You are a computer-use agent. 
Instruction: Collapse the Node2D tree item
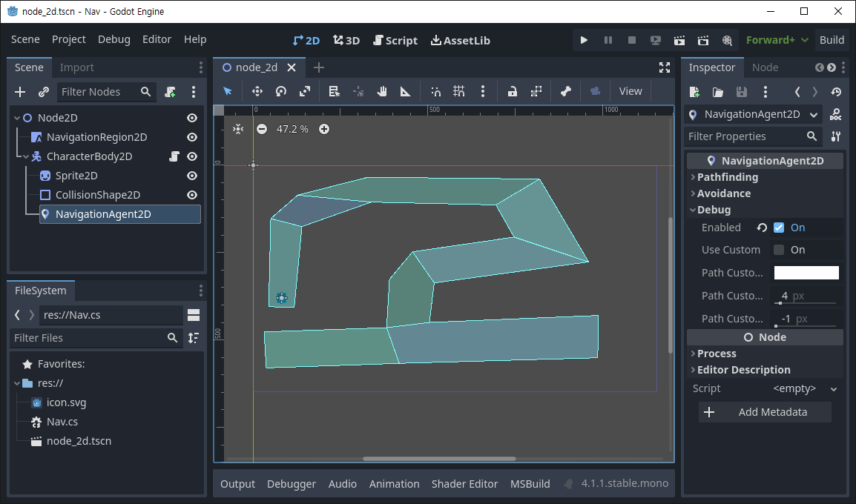pyautogui.click(x=17, y=118)
